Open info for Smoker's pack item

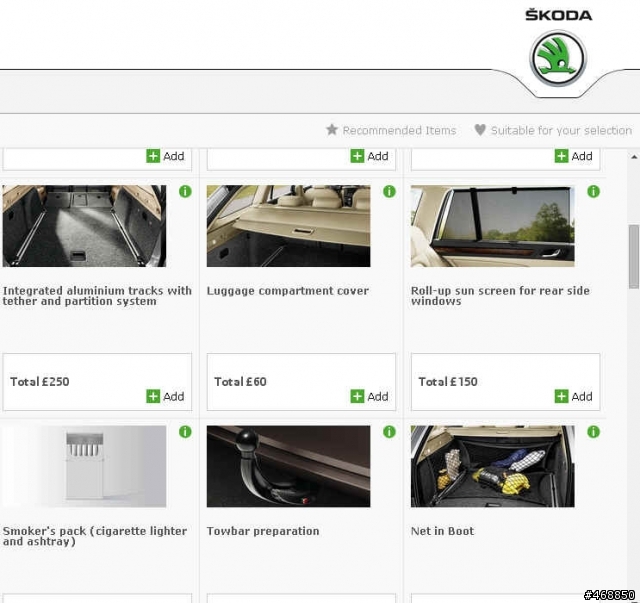point(185,432)
